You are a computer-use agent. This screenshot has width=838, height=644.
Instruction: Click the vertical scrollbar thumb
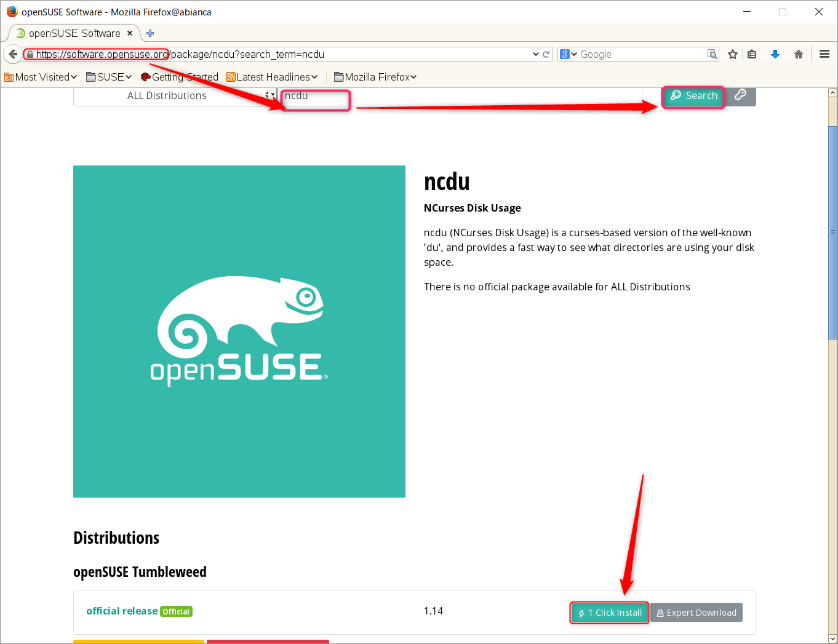[x=832, y=233]
